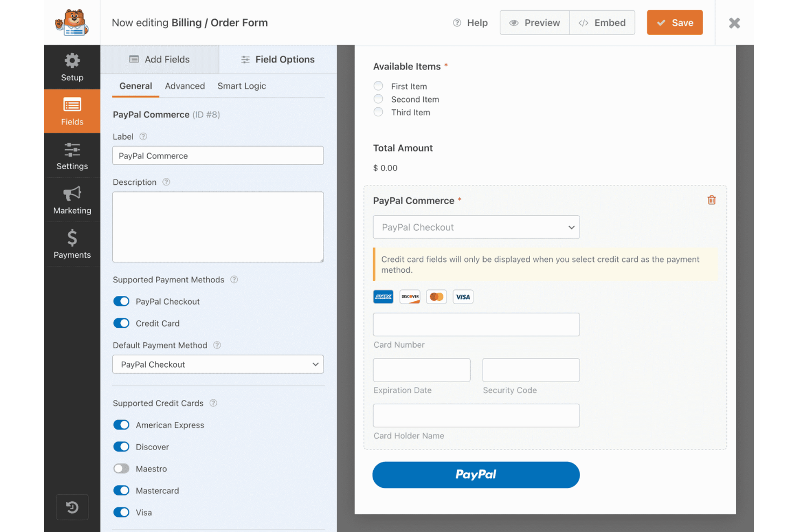The width and height of the screenshot is (798, 532).
Task: Click the Discover card logo in preview
Action: click(x=410, y=297)
